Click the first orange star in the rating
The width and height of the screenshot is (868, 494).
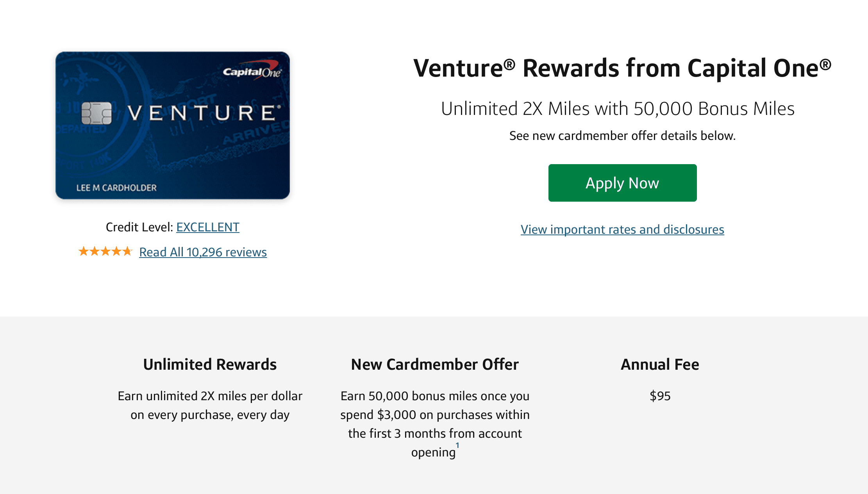83,252
